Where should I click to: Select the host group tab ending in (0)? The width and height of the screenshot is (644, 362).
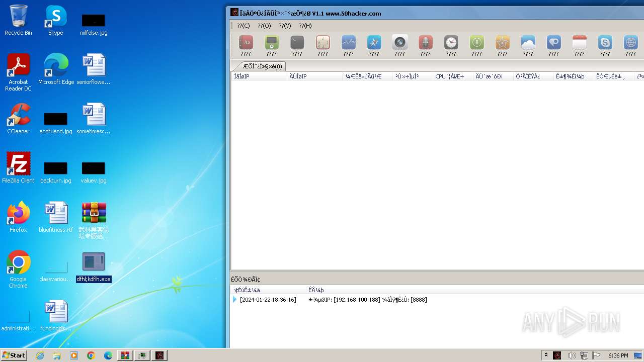[x=262, y=66]
